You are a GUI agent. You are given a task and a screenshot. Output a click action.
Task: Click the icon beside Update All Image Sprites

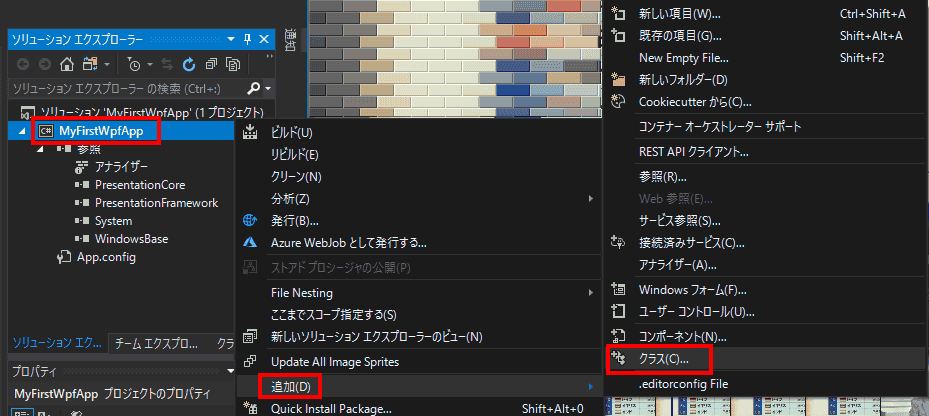[250, 361]
